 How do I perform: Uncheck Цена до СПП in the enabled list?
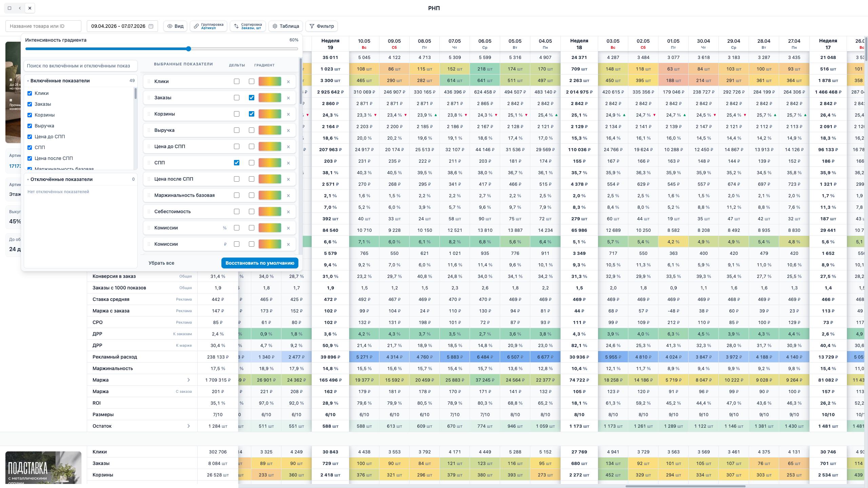(x=30, y=137)
